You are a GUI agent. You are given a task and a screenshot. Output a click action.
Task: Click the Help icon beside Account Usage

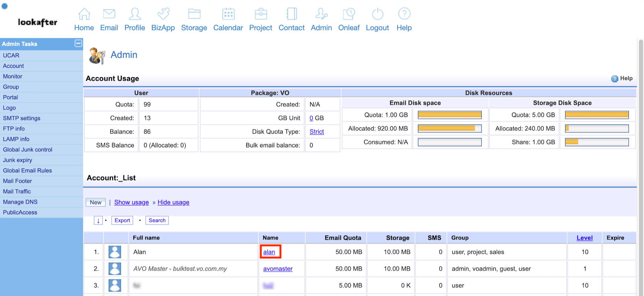coord(614,78)
